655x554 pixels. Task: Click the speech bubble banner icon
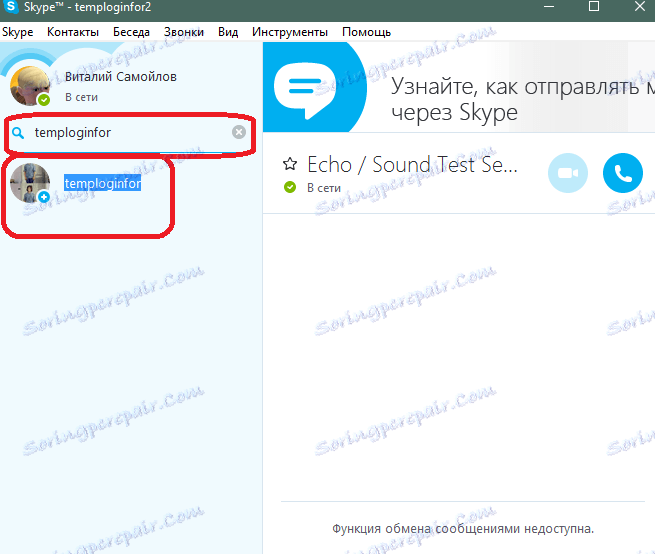coord(305,91)
